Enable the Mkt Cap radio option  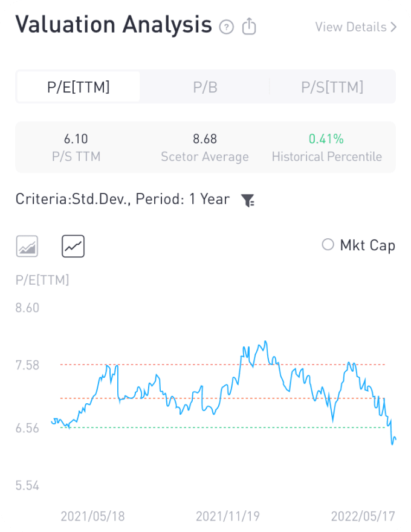[328, 245]
